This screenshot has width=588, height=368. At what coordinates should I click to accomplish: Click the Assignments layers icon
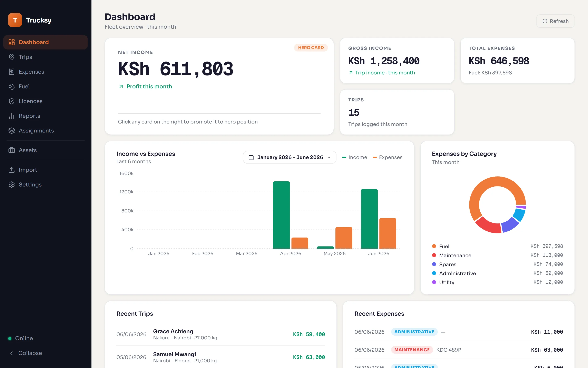pyautogui.click(x=12, y=131)
